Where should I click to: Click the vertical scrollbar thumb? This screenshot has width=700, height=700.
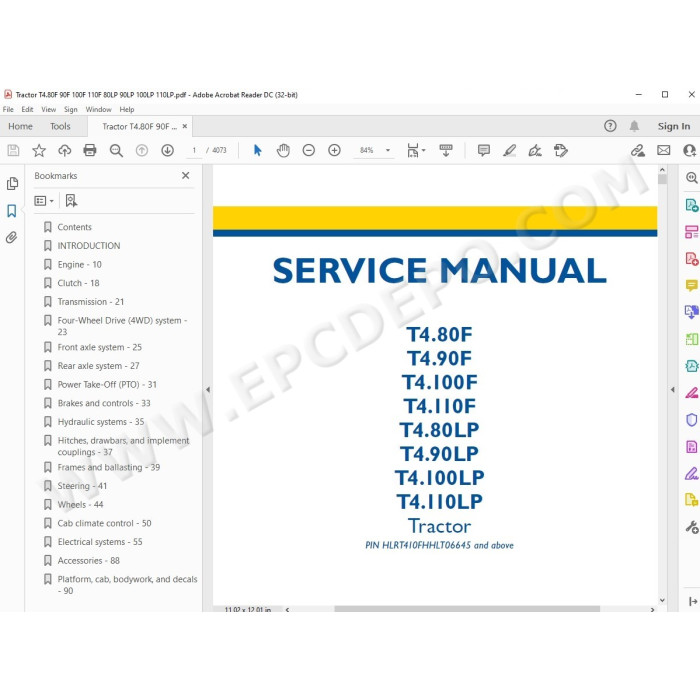point(662,179)
